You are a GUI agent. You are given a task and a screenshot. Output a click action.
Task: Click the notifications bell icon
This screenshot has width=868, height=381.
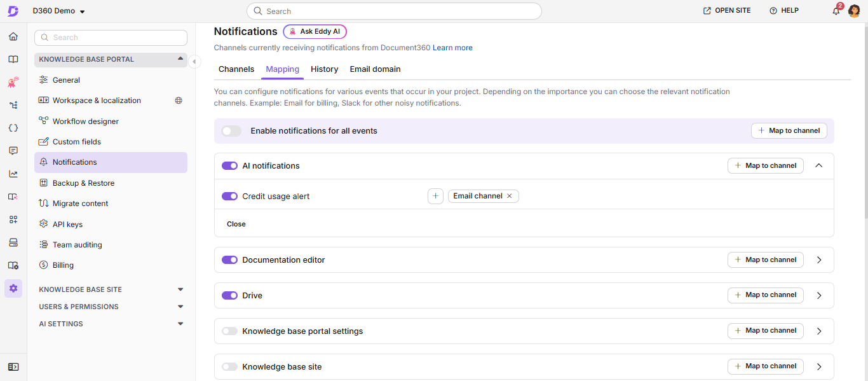click(836, 11)
